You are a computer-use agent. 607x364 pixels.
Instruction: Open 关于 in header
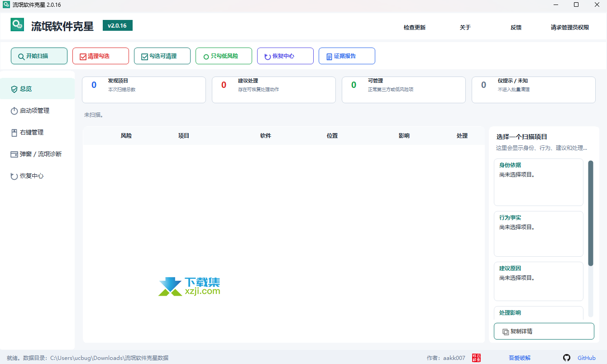[465, 28]
